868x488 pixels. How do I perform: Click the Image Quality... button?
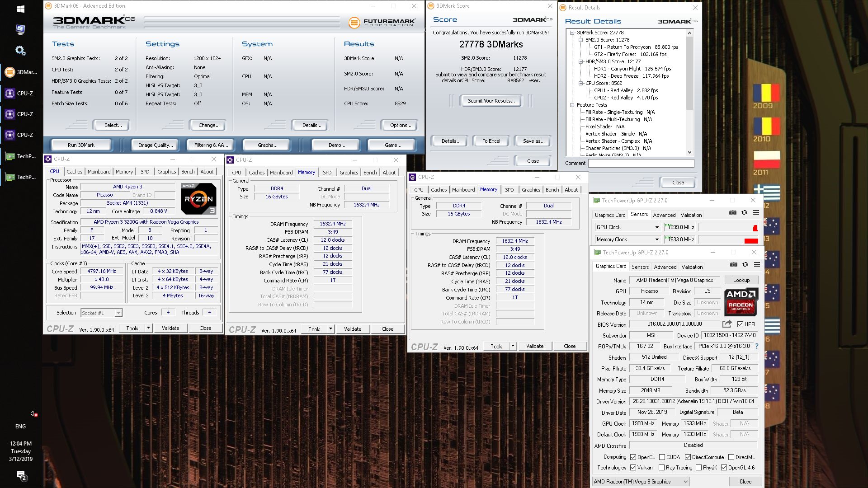tap(156, 145)
